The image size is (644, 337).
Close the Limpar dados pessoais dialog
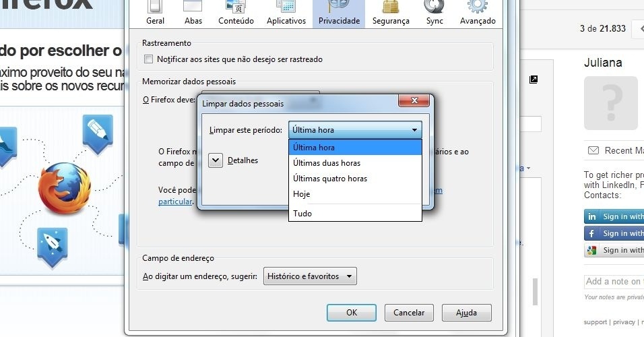click(414, 100)
